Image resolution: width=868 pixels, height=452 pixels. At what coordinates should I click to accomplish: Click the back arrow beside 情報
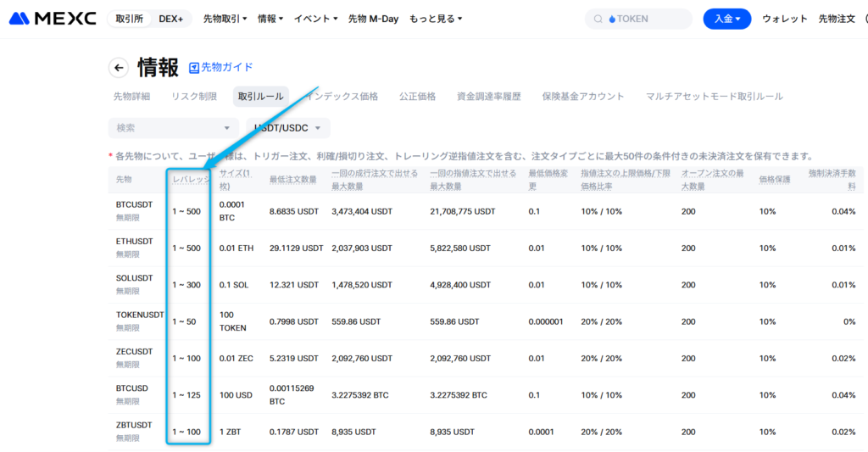[119, 68]
